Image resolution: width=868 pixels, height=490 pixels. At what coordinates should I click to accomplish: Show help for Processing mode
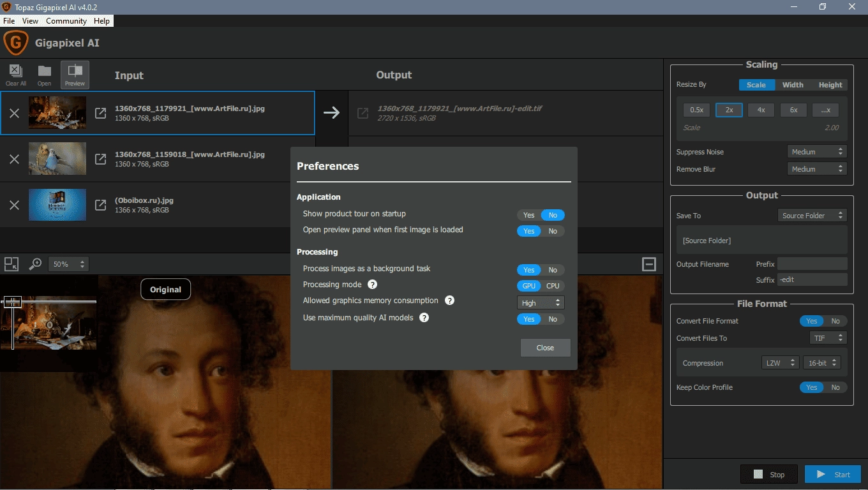[x=372, y=285]
